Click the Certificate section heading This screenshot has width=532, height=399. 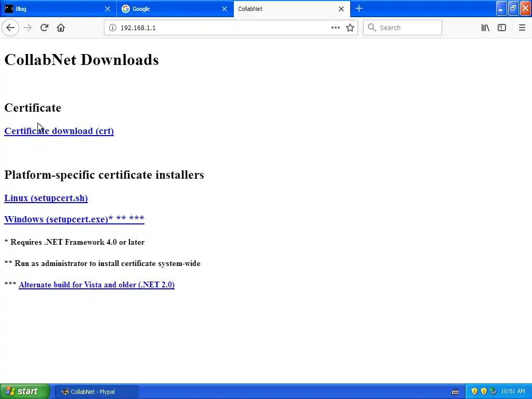(x=33, y=108)
